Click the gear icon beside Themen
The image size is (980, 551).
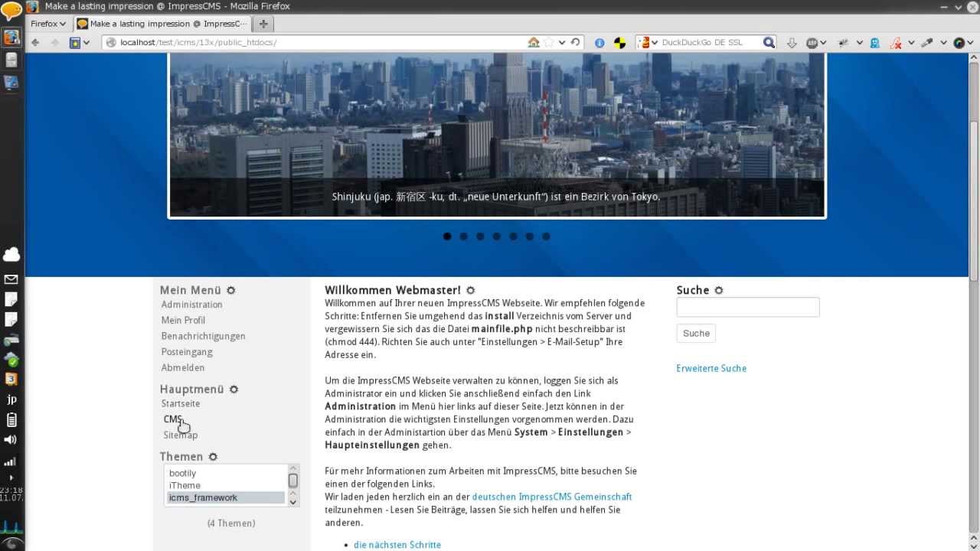214,457
